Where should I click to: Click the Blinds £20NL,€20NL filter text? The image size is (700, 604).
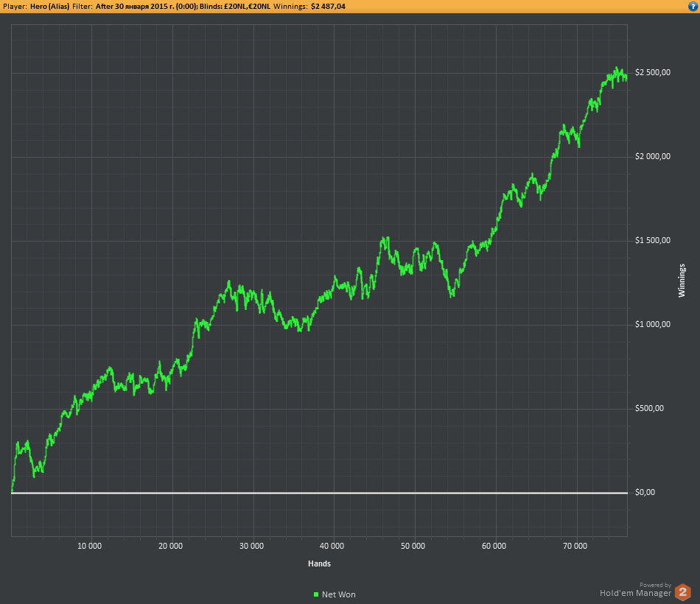pyautogui.click(x=235, y=7)
